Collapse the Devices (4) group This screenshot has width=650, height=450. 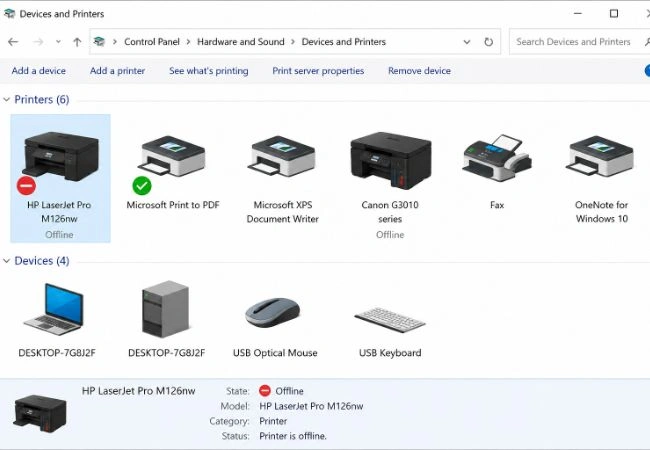[x=7, y=261]
